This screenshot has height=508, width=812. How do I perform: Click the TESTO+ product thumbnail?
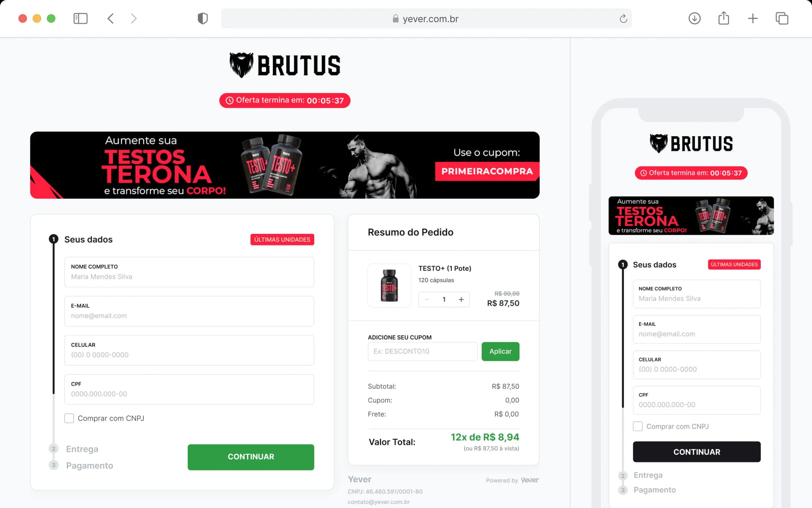[x=389, y=286]
